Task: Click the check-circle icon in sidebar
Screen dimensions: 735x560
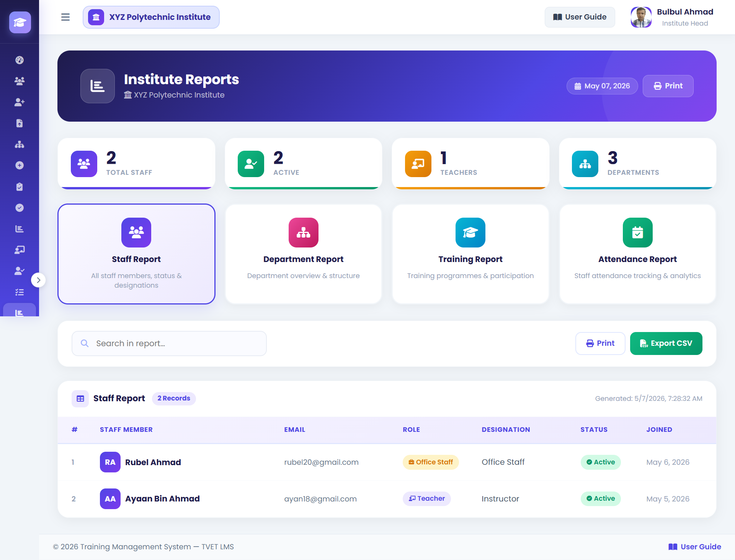Action: pyautogui.click(x=20, y=208)
